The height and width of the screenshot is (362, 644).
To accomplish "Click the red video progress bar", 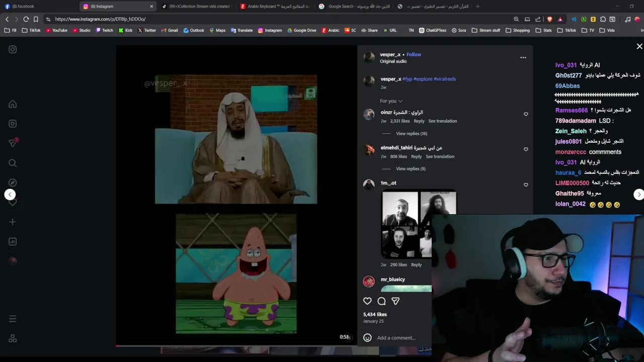I will [x=236, y=345].
